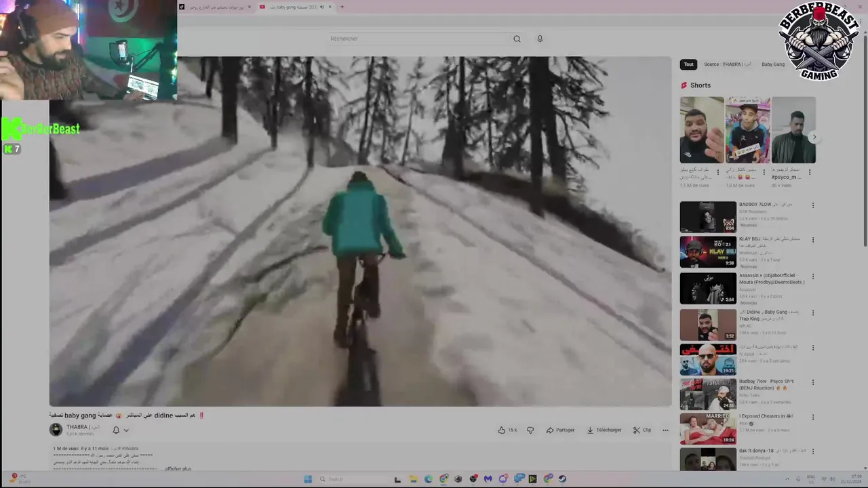Open the weather widget on the taskbar

[20, 479]
